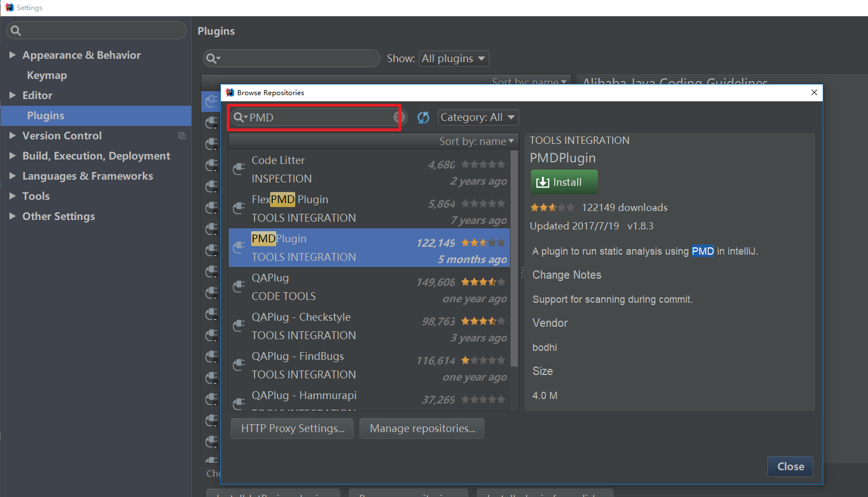Click the QAPlug plugin icon
Screen dimensions: 868x497
coord(239,286)
